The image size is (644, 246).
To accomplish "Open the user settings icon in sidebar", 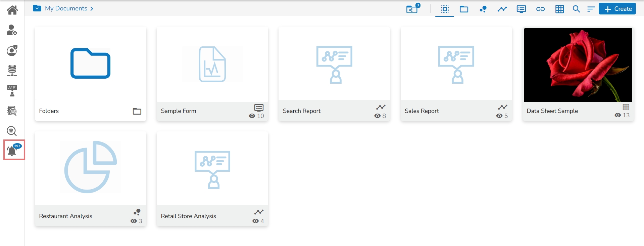I will (12, 30).
